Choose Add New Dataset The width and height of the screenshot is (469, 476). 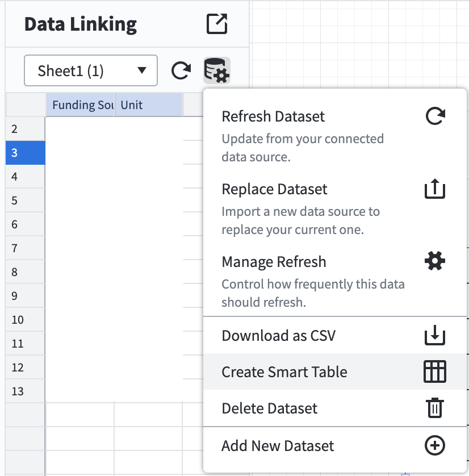278,445
